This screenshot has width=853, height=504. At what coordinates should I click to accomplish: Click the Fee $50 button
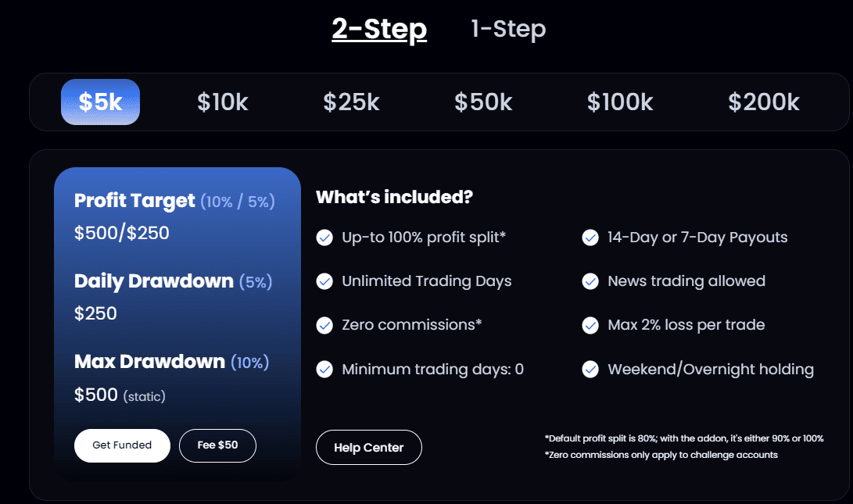pos(217,445)
